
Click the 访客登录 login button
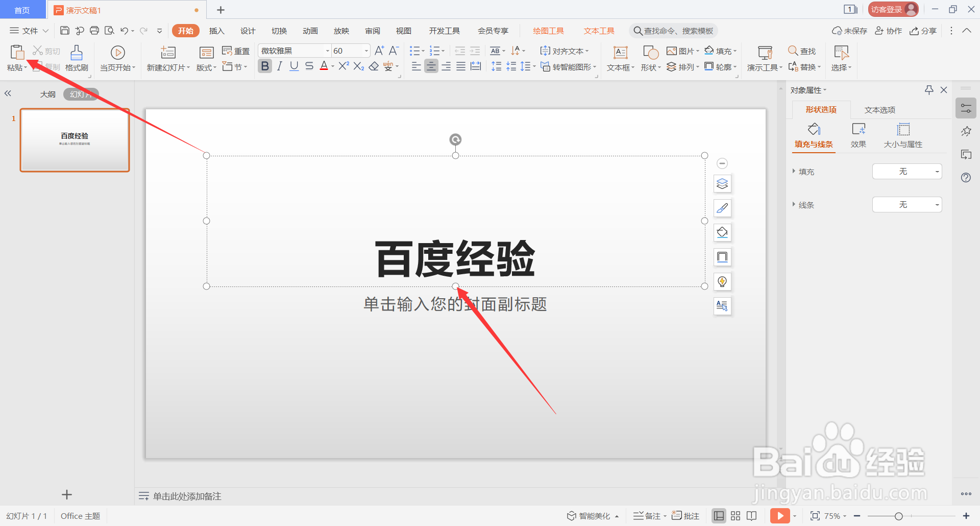coord(893,9)
